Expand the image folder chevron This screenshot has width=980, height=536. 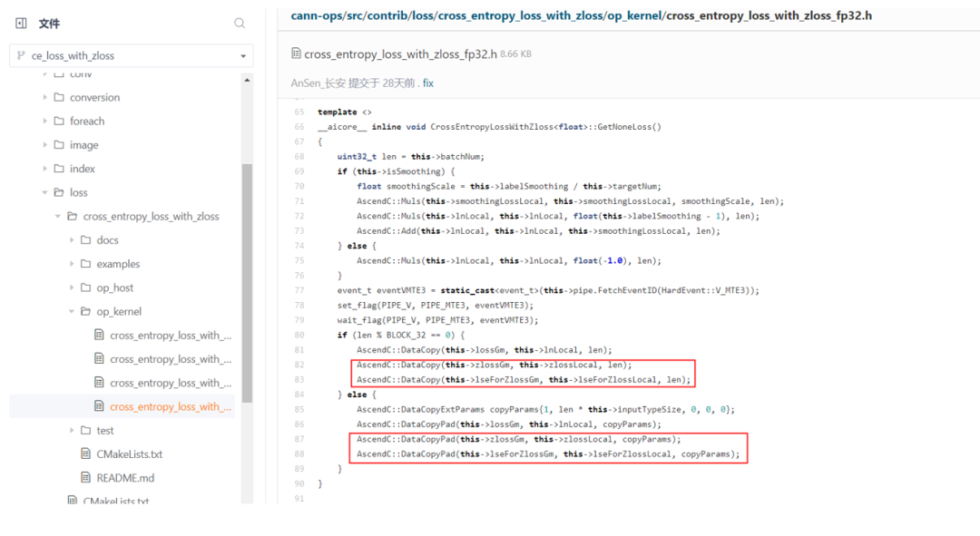pyautogui.click(x=45, y=144)
